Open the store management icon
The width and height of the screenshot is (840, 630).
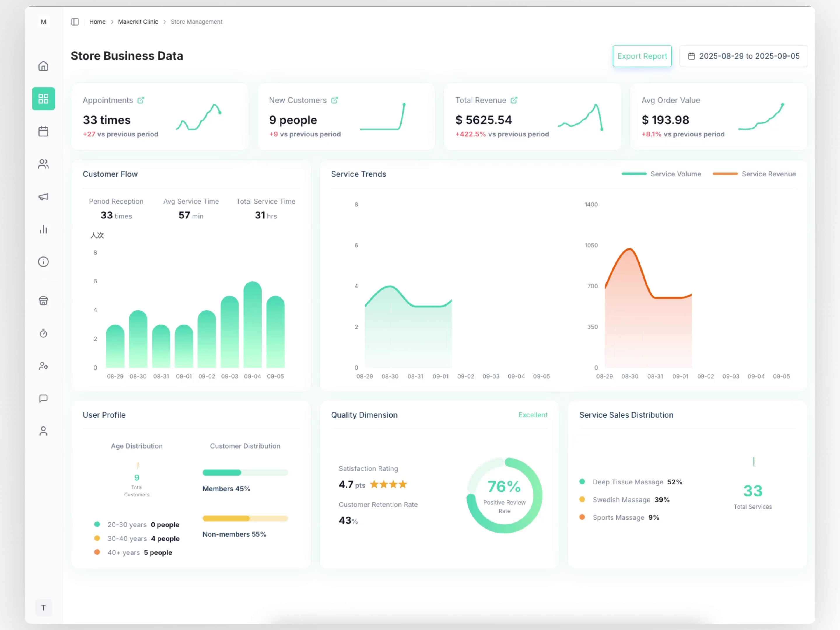click(x=43, y=300)
